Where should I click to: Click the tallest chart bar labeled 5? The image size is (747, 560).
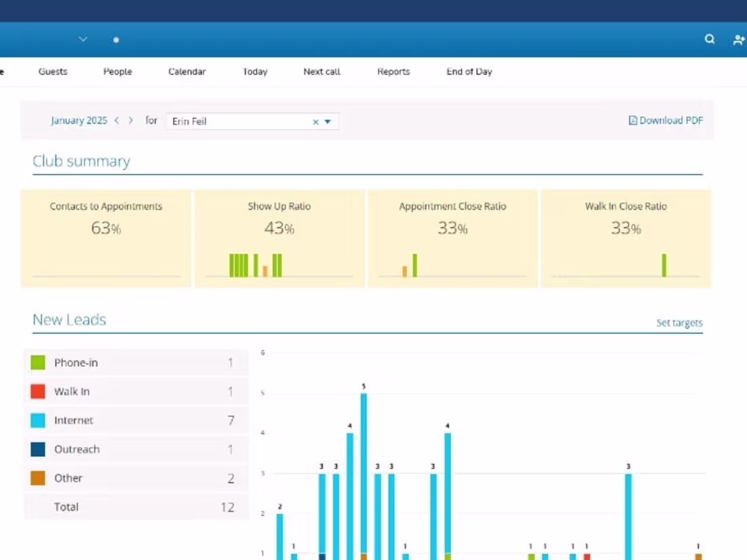(363, 477)
